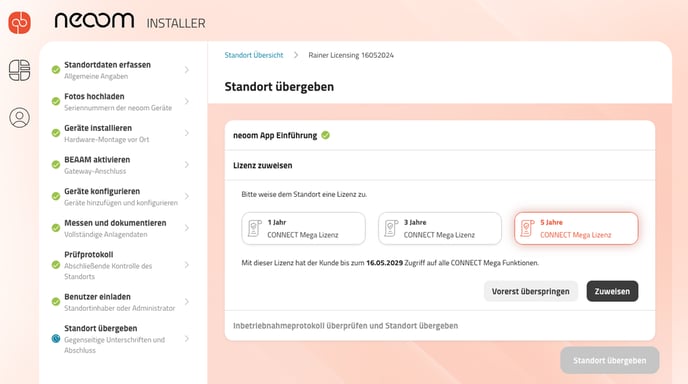
Task: Click the greyed Standort übergeben button
Action: point(609,360)
